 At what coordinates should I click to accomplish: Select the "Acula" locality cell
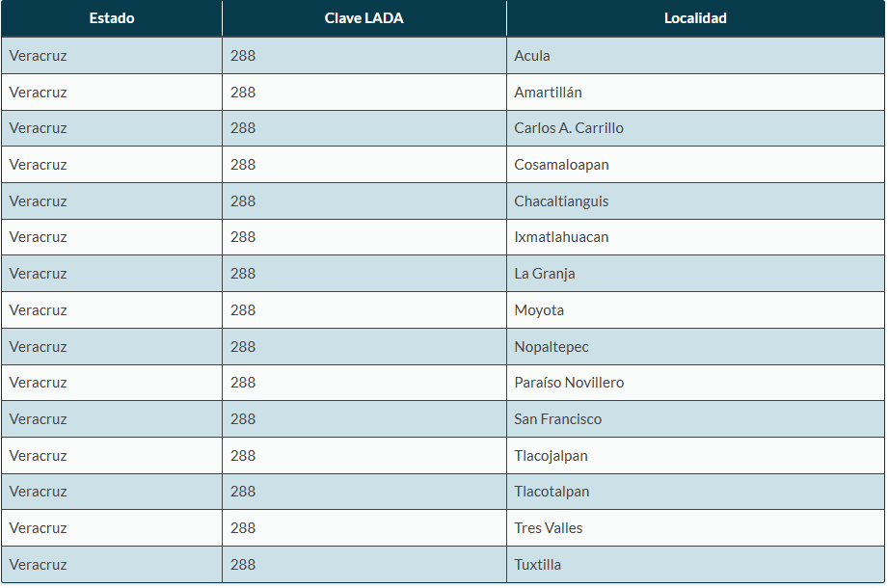coord(695,56)
